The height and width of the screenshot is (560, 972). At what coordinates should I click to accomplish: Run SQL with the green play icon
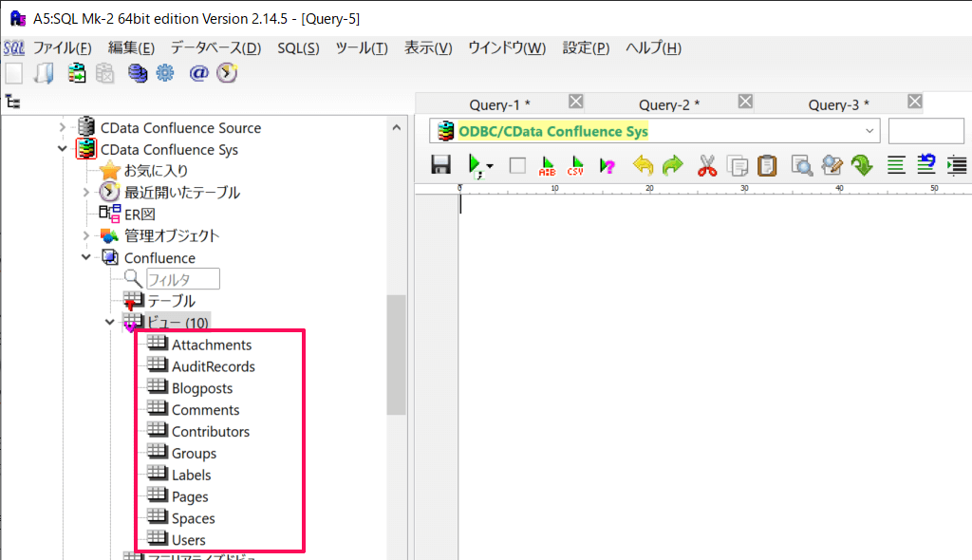point(475,165)
